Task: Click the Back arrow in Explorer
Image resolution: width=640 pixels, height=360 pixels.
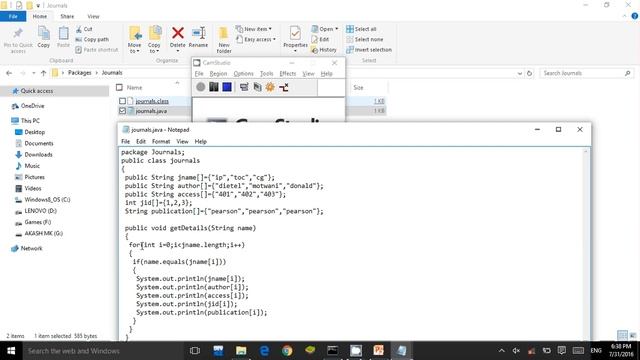Action: (x=9, y=73)
